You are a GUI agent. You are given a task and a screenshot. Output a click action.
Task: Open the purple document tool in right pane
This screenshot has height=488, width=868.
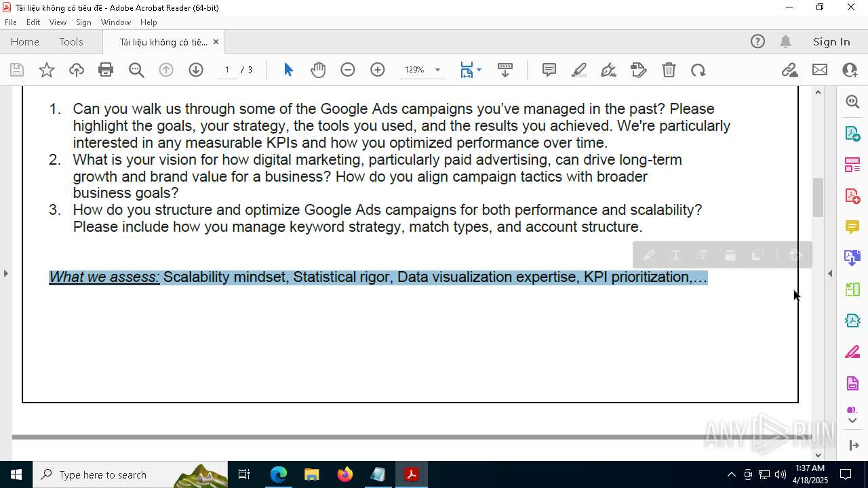coord(852,384)
